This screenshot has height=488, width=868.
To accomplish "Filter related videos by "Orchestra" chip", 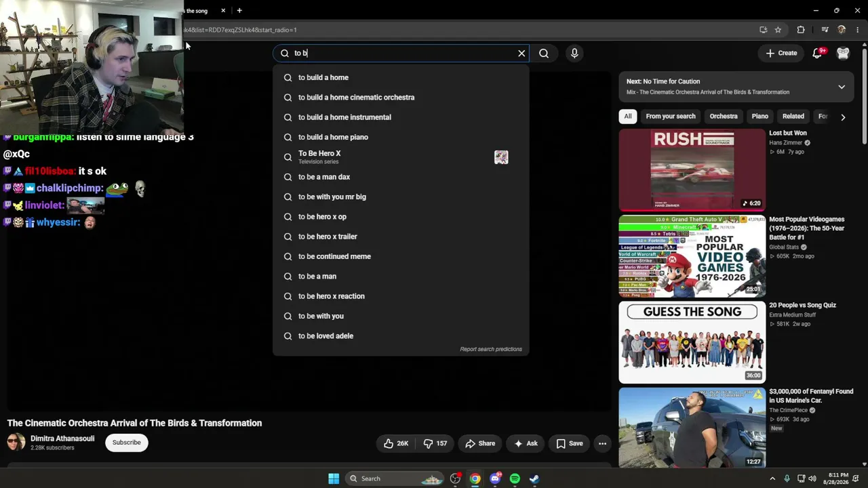I will pos(724,117).
